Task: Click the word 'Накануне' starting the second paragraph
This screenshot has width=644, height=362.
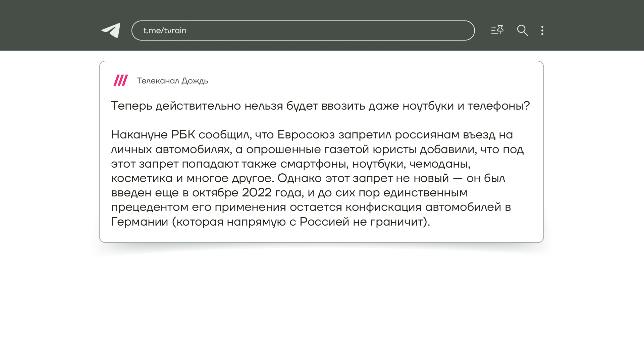Action: pos(139,135)
